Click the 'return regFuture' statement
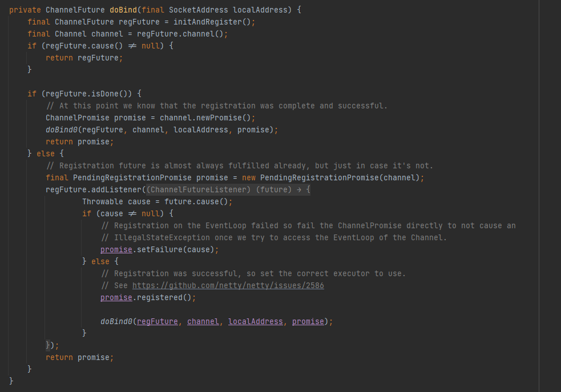Viewport: 561px width, 392px height. pyautogui.click(x=84, y=58)
